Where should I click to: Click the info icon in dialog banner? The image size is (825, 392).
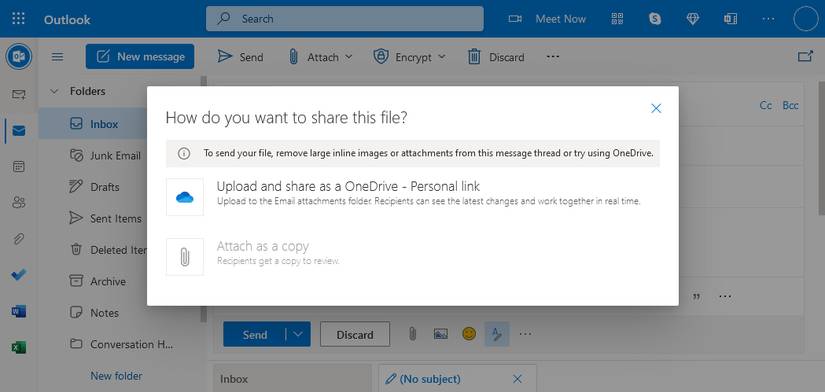184,154
